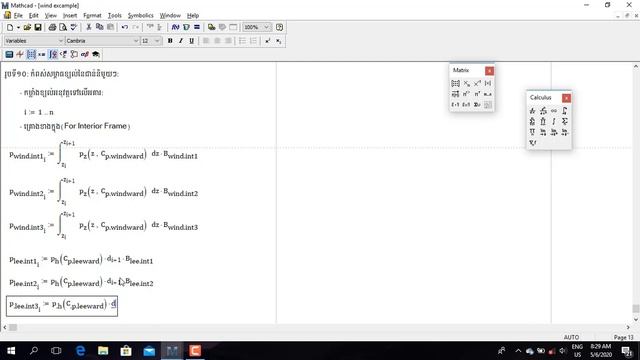
Task: Insert a subscript operator from the Matrix palette
Action: (467, 83)
